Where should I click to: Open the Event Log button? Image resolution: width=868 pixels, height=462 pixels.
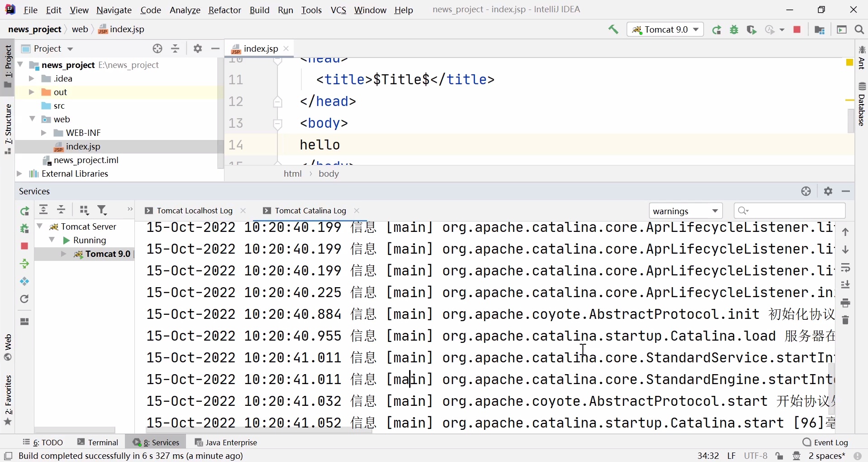(826, 443)
